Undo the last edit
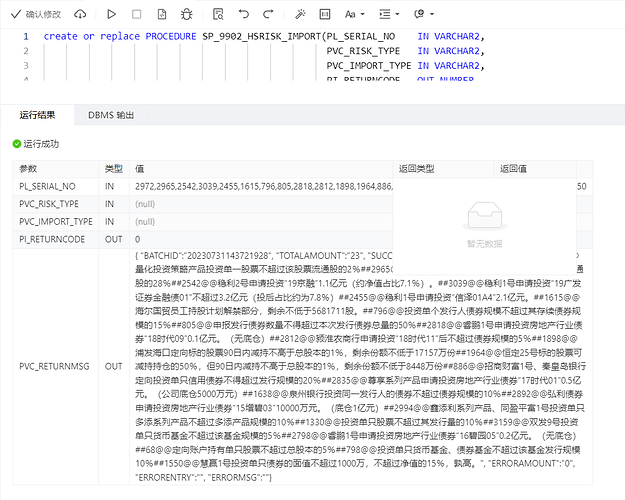Viewport: 625px width, 500px height. [x=244, y=14]
